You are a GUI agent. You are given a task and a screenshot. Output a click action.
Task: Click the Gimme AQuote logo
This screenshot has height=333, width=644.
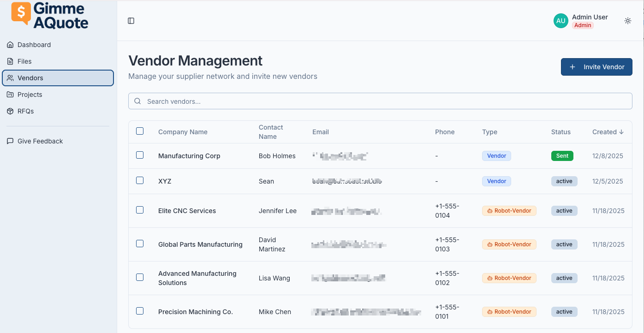click(50, 15)
